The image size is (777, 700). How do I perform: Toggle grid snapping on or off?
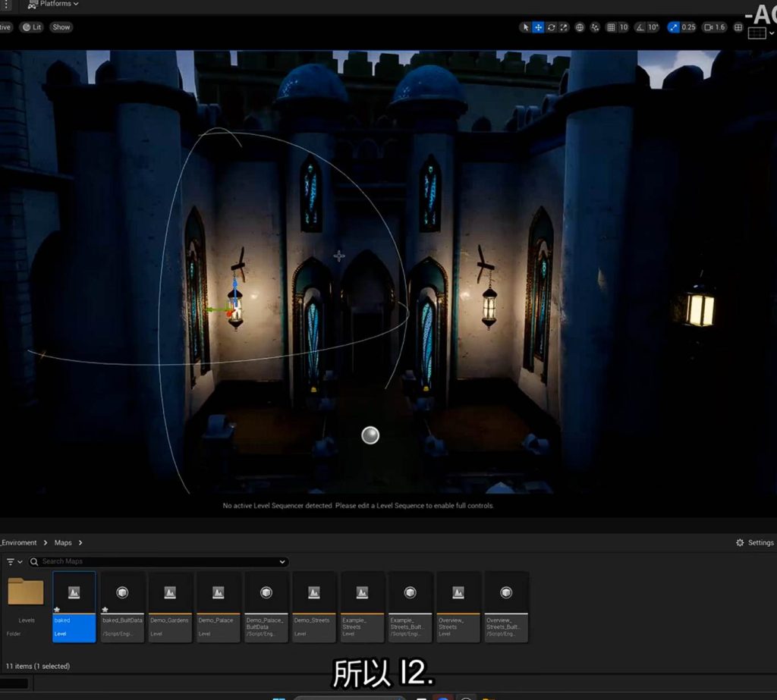coord(612,27)
